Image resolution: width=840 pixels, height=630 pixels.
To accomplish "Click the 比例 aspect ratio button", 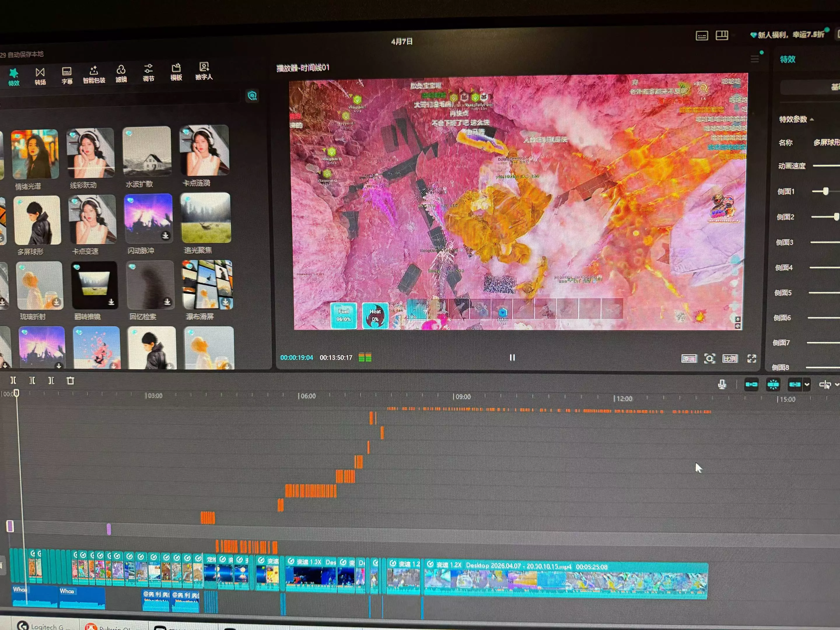I will (730, 358).
